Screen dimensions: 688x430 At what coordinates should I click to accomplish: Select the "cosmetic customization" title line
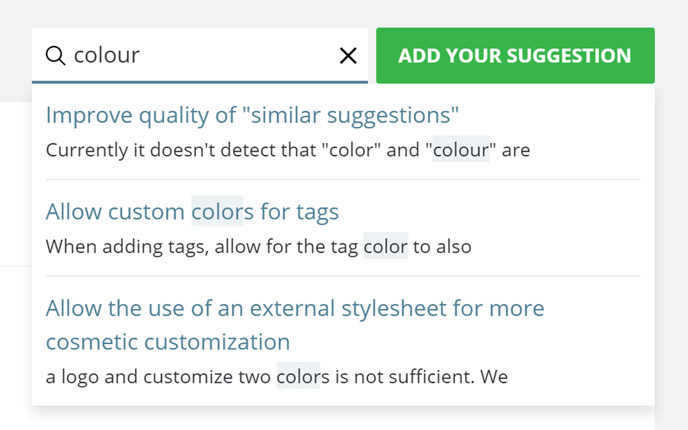coord(168,342)
